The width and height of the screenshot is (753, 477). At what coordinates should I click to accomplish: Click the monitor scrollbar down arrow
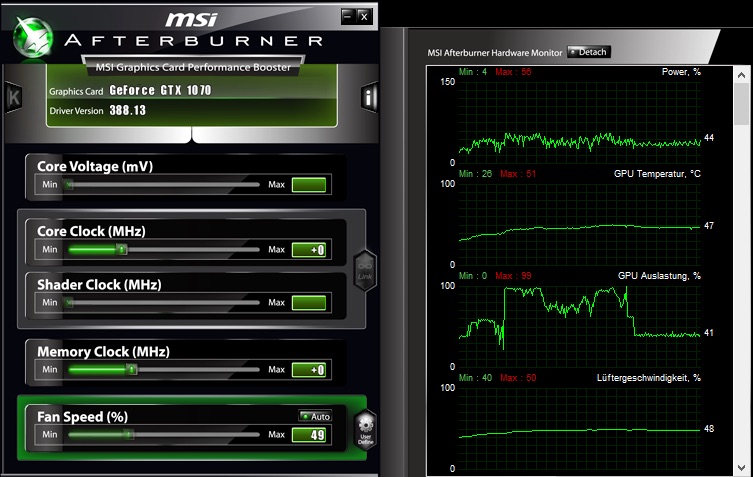click(x=741, y=467)
